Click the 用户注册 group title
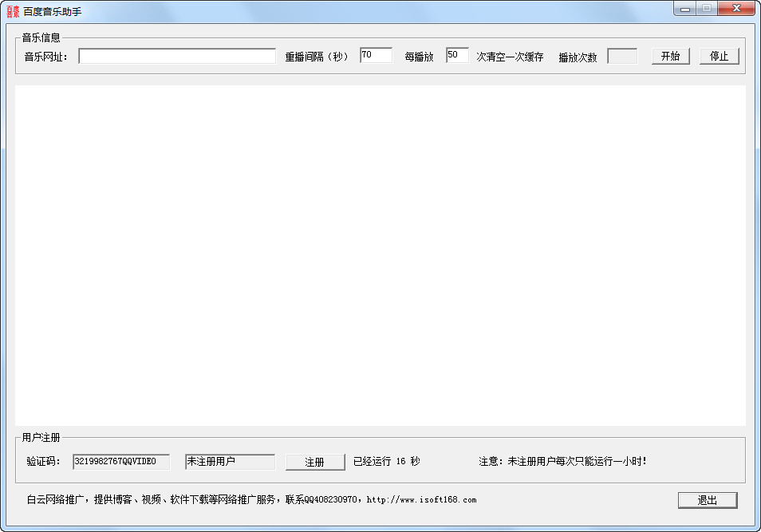Viewport: 761px width, 532px height. click(x=41, y=437)
